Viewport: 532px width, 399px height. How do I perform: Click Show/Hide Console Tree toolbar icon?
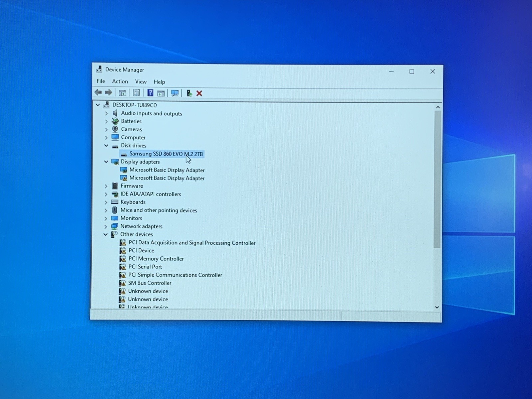(x=122, y=93)
